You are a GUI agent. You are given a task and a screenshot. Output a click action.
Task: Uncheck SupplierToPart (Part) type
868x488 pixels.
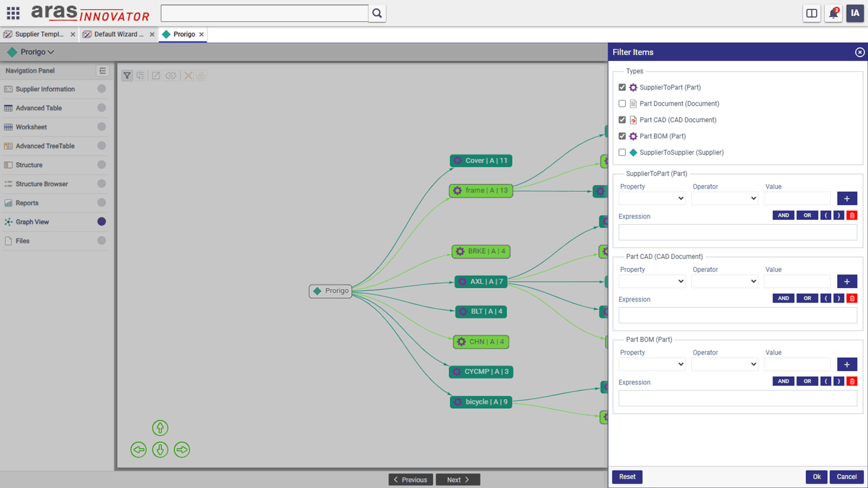622,87
